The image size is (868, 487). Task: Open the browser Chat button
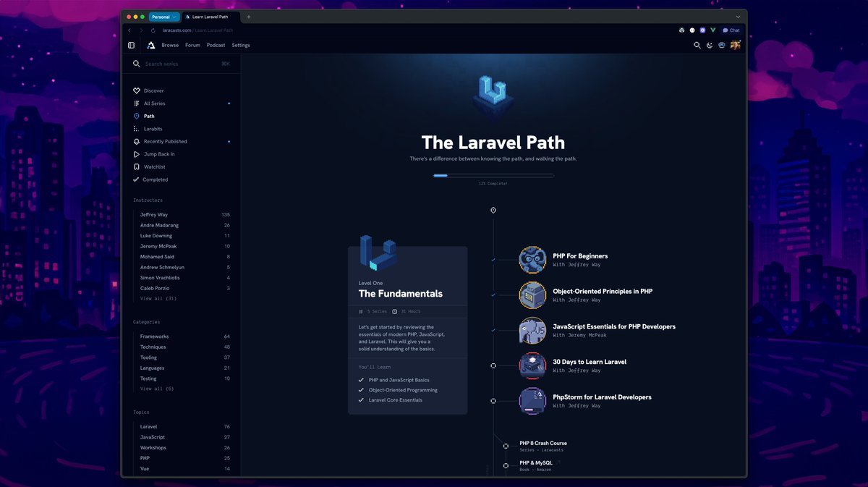(x=731, y=30)
